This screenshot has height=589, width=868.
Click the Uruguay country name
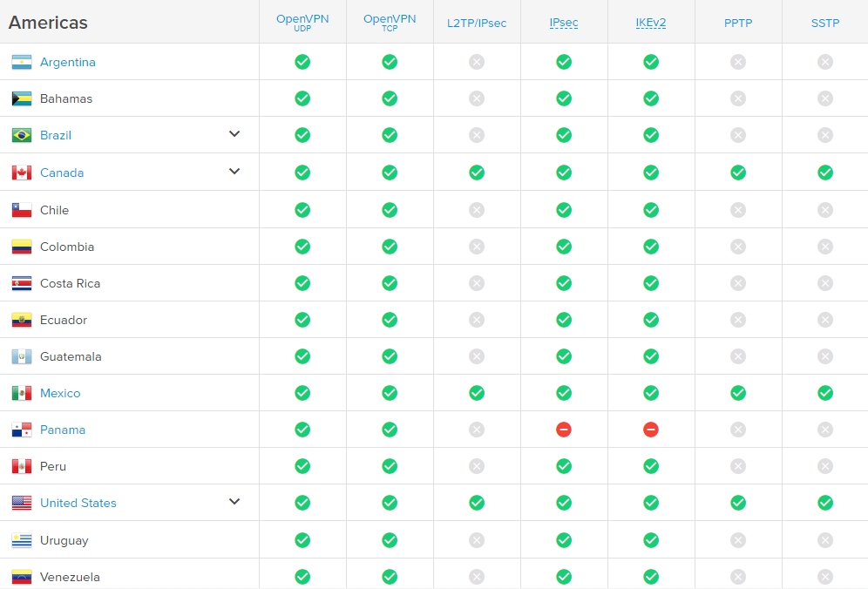tap(64, 540)
